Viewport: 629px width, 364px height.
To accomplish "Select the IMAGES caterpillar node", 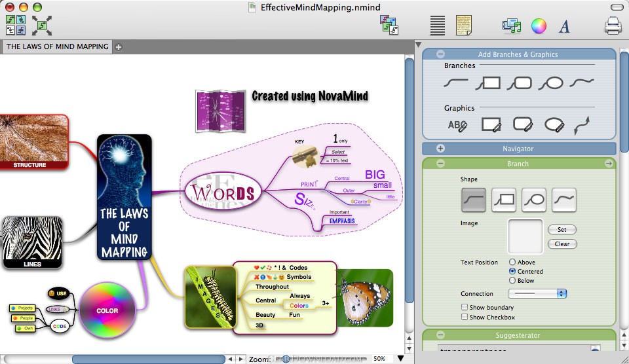I will point(210,297).
